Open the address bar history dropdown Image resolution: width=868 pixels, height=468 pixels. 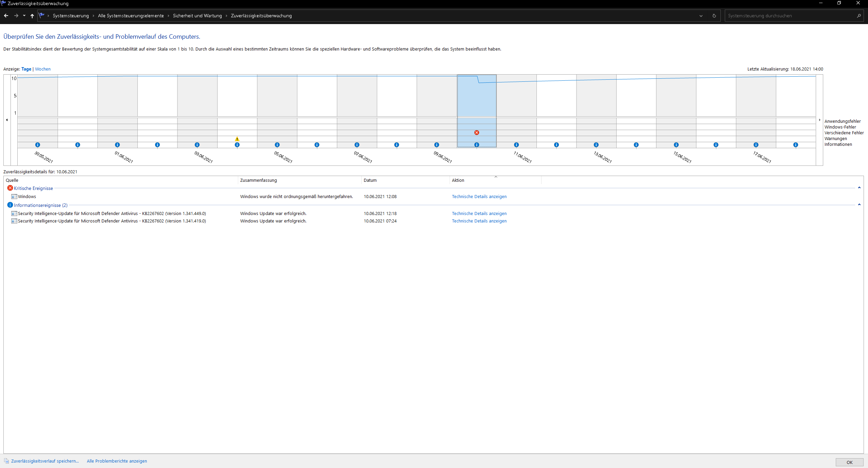click(701, 16)
